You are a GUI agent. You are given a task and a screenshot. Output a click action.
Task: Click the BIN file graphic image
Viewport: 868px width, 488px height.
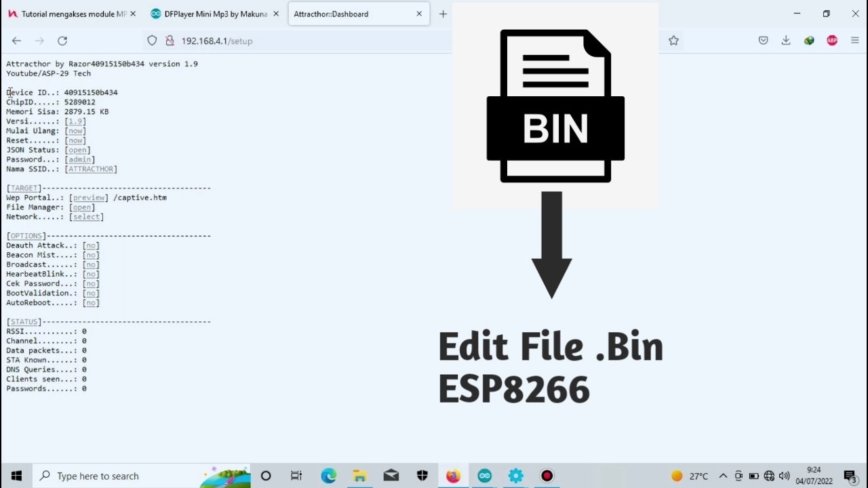[x=555, y=106]
